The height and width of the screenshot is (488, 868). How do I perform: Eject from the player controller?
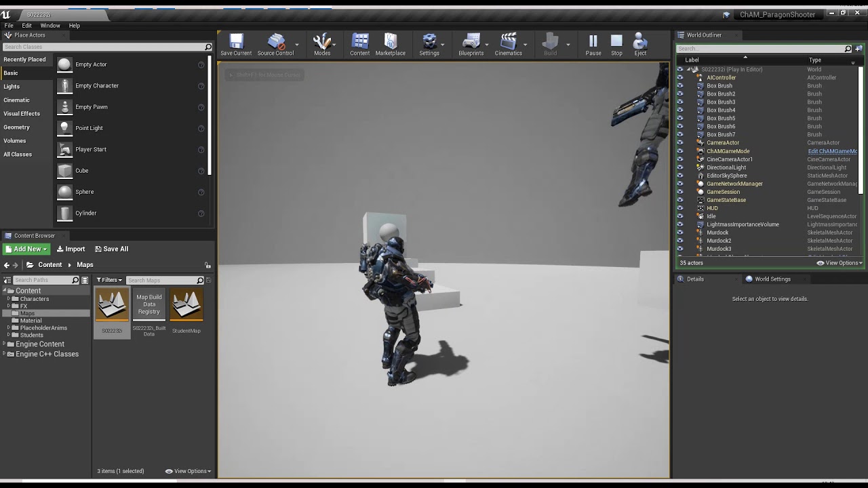pyautogui.click(x=640, y=45)
